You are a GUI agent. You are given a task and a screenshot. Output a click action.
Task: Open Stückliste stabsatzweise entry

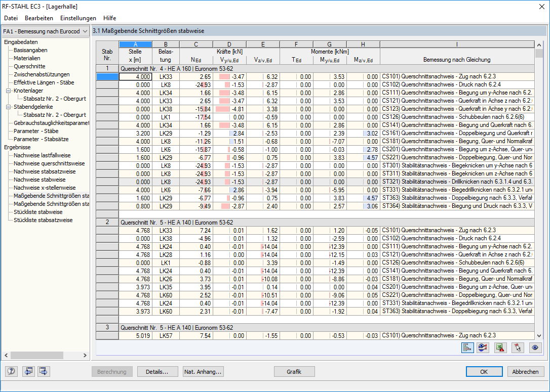(43, 220)
